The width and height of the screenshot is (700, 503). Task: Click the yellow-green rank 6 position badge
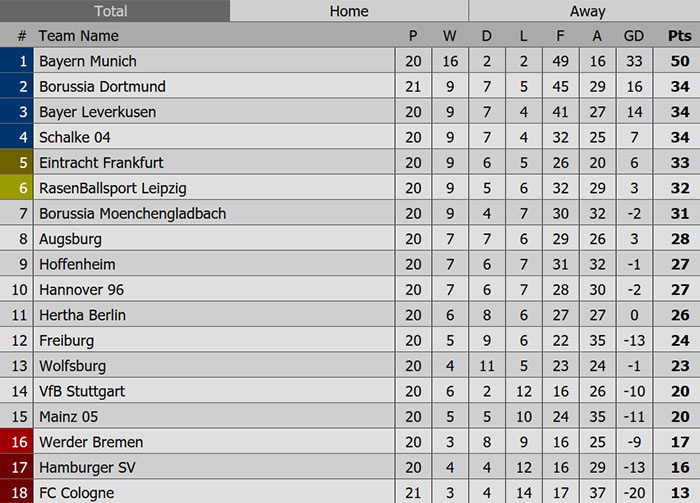coord(22,188)
